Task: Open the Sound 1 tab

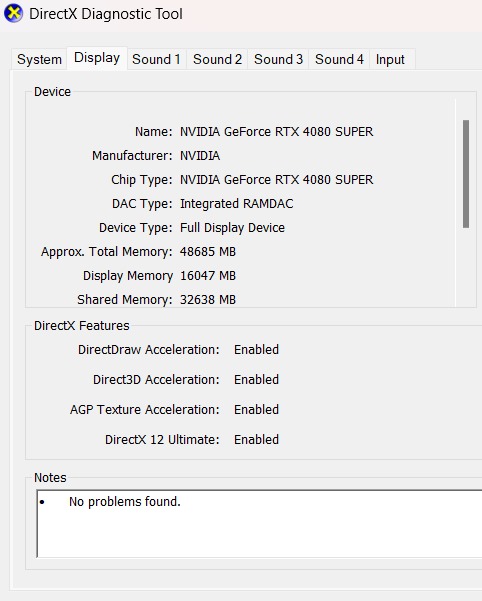Action: 156,59
